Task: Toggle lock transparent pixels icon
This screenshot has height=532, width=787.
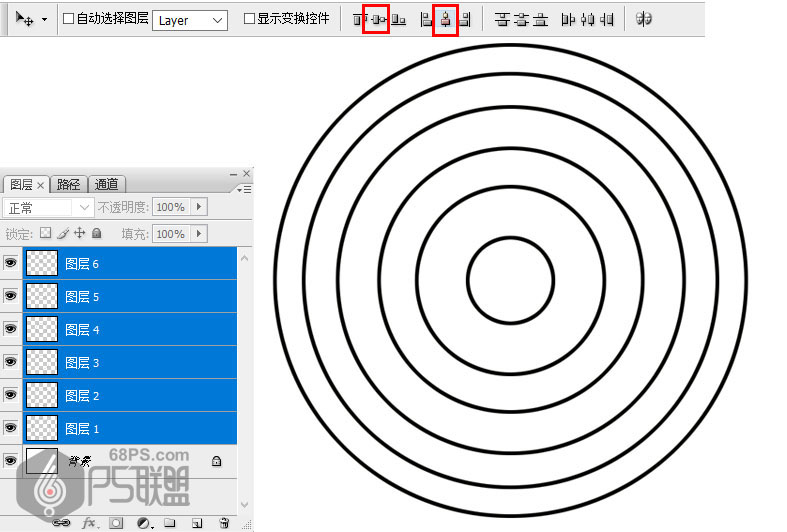Action: pos(46,233)
